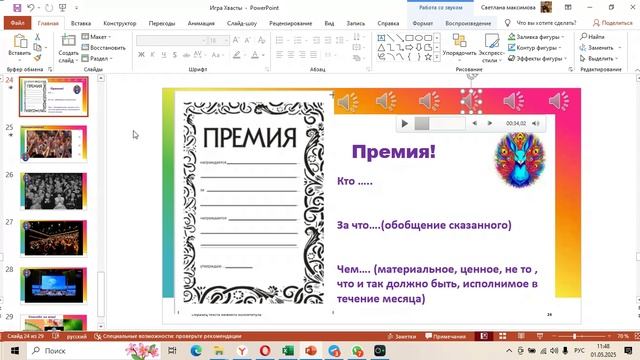The height and width of the screenshot is (360, 640).
Task: Click the selected audio speaker icon on the slide
Action: pyautogui.click(x=471, y=101)
